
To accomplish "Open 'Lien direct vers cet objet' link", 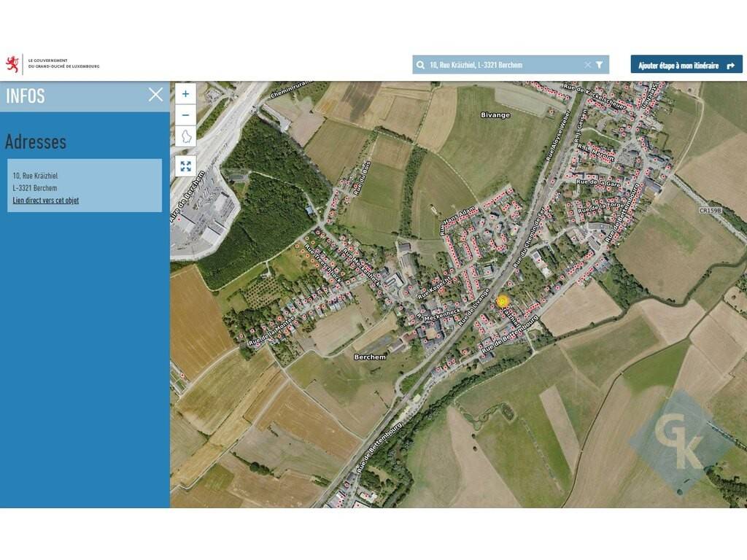I will [45, 201].
